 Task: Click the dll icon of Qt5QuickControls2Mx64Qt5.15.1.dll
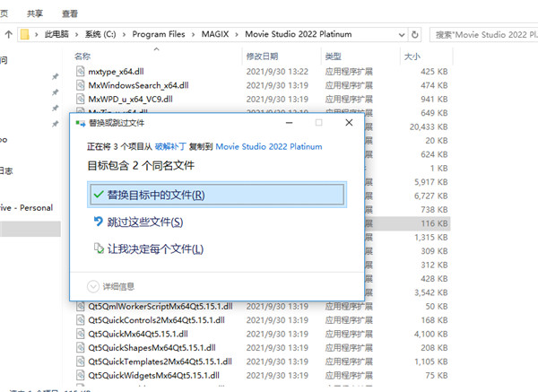[81, 320]
